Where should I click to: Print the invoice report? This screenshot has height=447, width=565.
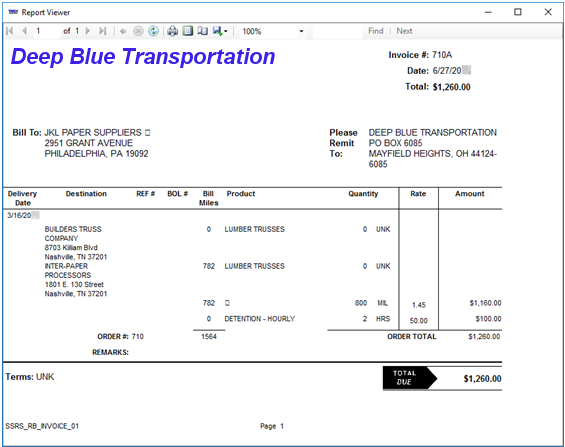click(x=173, y=31)
